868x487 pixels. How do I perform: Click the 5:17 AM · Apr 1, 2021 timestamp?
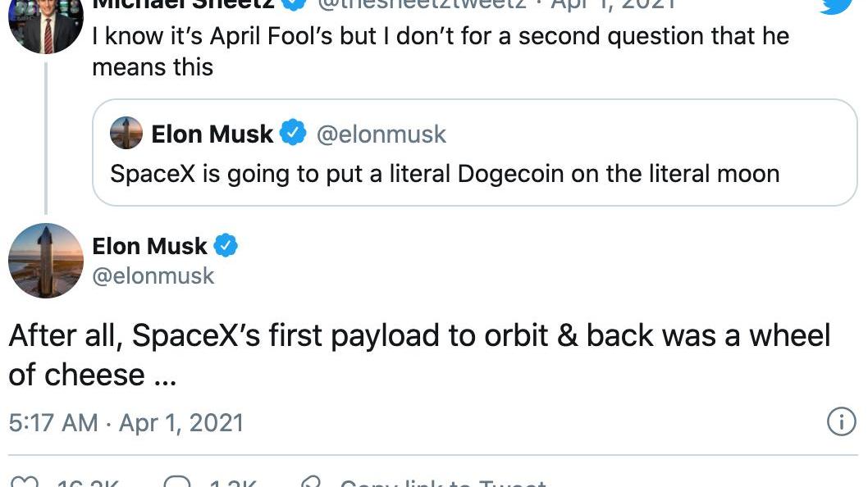126,423
